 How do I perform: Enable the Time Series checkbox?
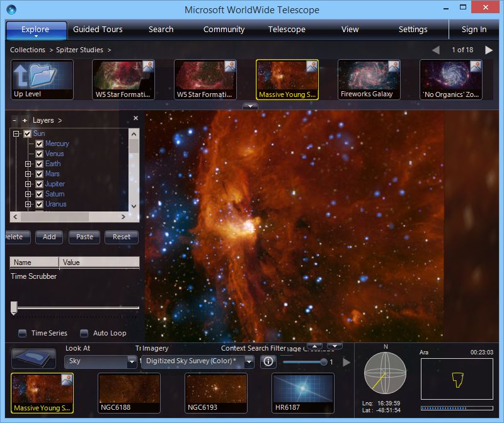[23, 333]
